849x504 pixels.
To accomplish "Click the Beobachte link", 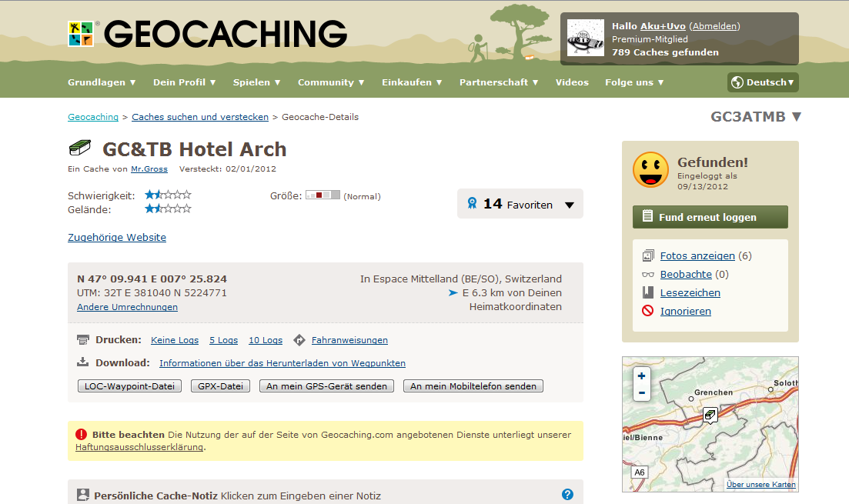I will click(686, 274).
